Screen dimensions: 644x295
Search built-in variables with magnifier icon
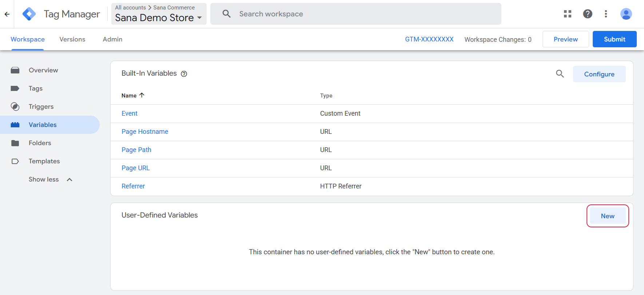click(560, 74)
